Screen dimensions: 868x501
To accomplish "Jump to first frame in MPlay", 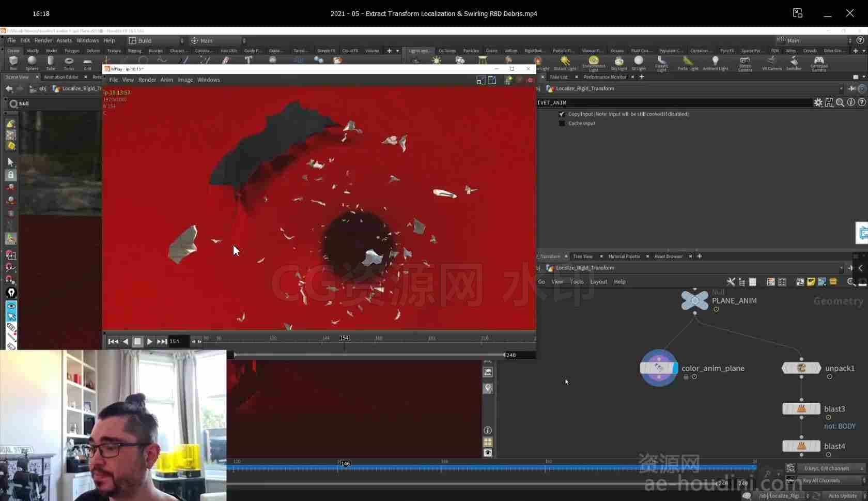I will click(x=113, y=341).
